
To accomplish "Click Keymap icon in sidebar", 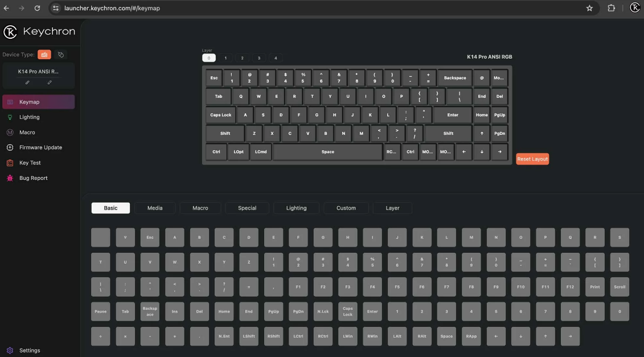I will coord(10,102).
